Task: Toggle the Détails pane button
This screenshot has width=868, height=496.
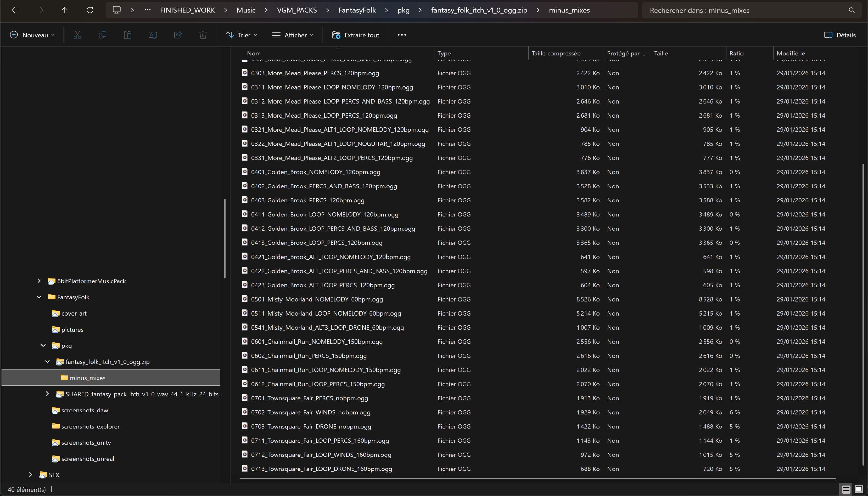Action: click(x=840, y=35)
